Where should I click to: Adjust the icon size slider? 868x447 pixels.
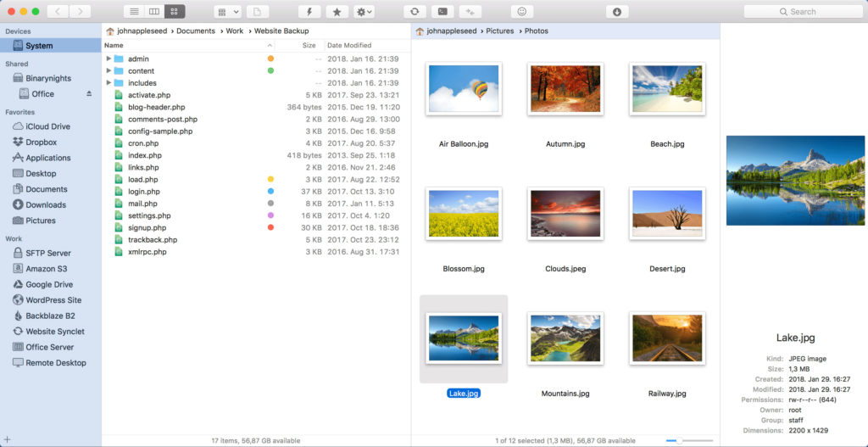(x=678, y=440)
